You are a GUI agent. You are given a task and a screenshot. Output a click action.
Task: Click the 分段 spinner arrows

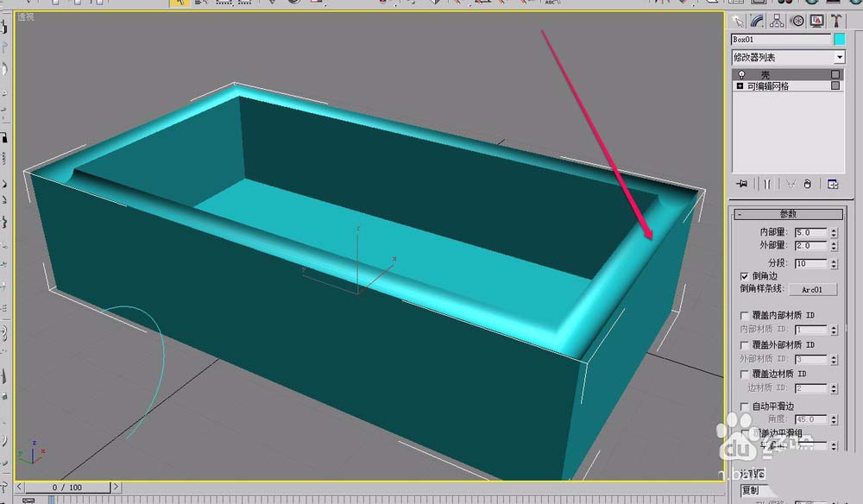834,263
